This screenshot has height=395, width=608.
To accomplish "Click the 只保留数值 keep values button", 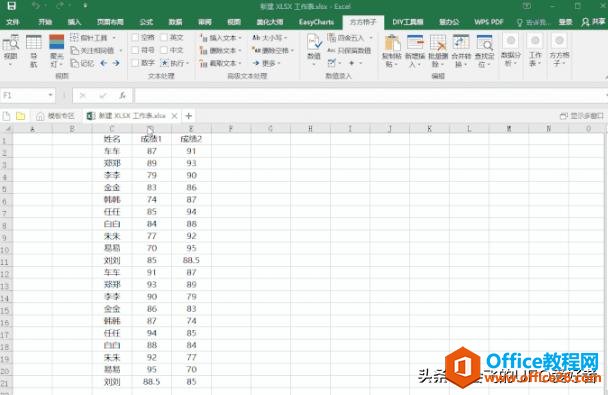I will coord(349,50).
